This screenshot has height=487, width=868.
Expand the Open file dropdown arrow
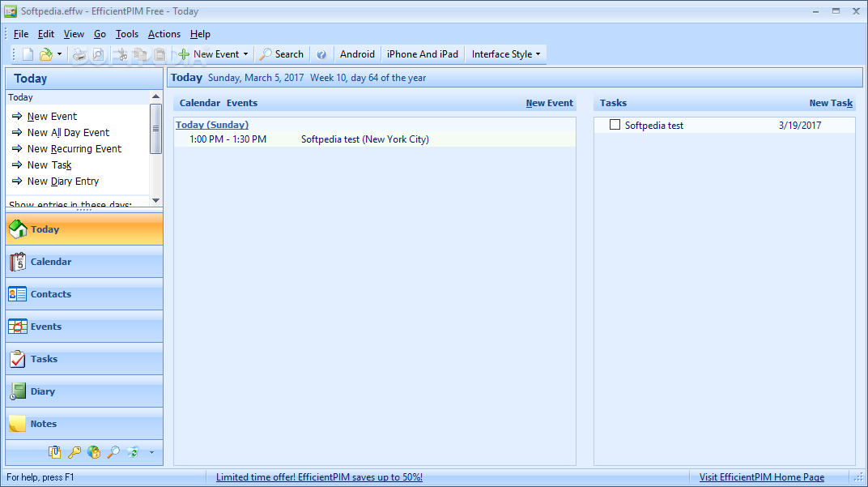(59, 54)
